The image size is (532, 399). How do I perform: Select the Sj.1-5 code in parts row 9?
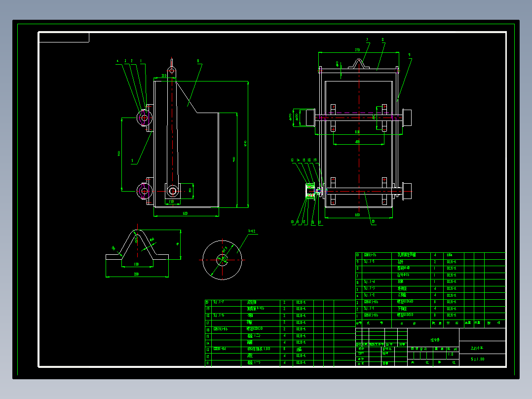pyautogui.click(x=369, y=261)
